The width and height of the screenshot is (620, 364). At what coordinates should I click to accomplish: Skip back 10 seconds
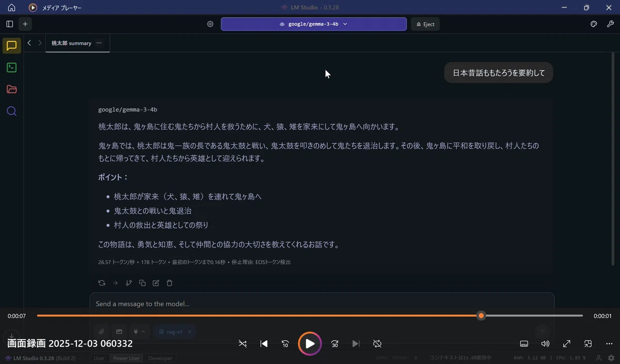pos(285,343)
